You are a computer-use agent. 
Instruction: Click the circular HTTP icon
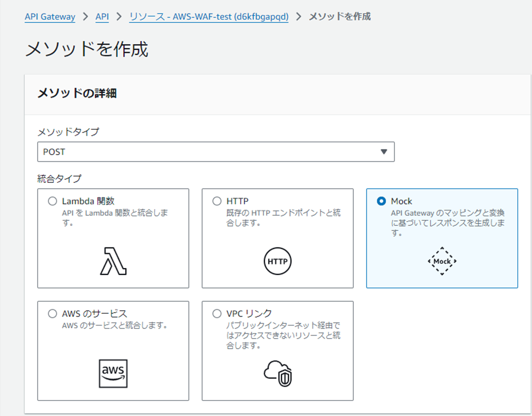pyautogui.click(x=277, y=261)
